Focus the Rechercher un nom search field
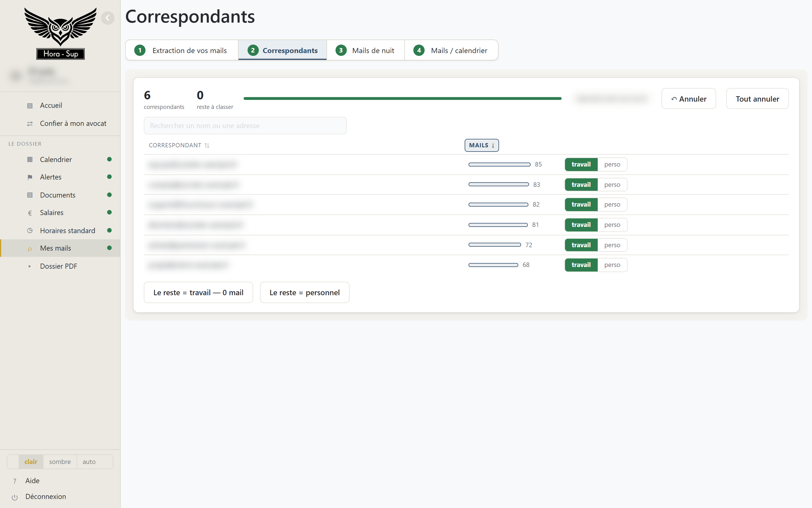 pos(245,126)
